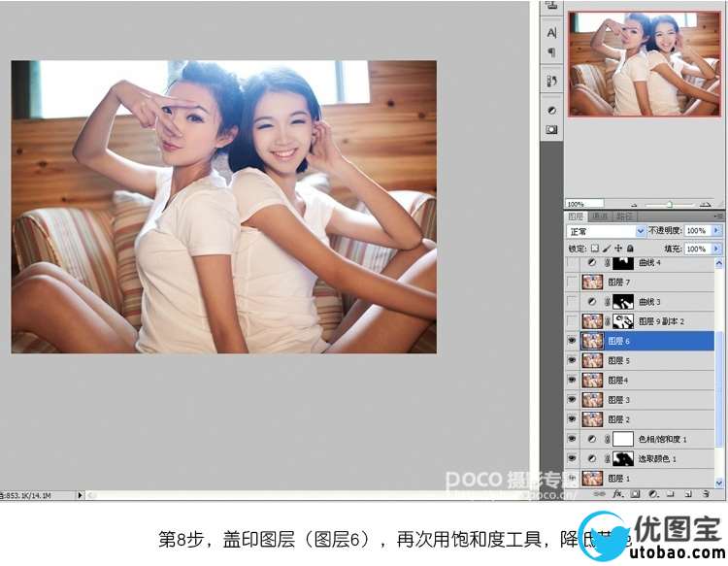Open the fx layer style menu
Screen dimensions: 728x566
point(617,494)
